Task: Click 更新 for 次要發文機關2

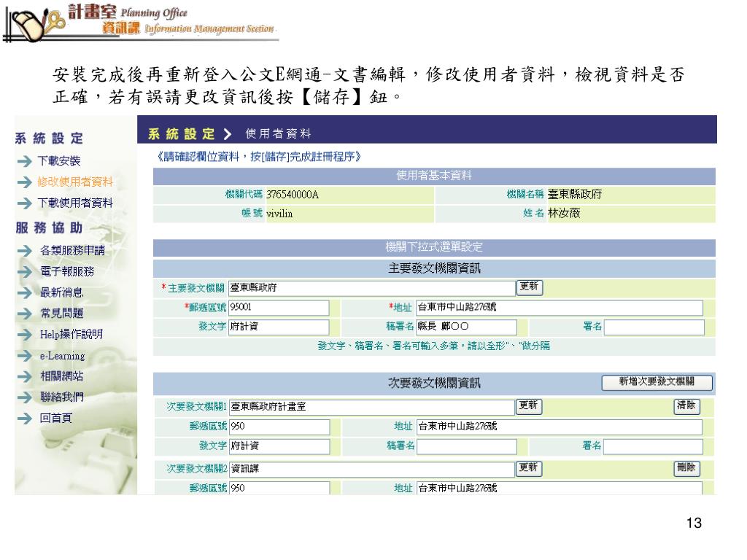Action: coord(529,468)
